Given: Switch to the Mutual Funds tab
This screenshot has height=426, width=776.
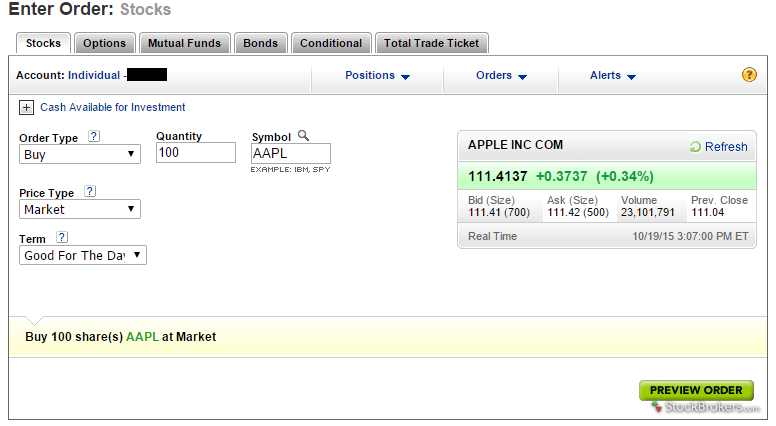Looking at the screenshot, I should point(185,43).
